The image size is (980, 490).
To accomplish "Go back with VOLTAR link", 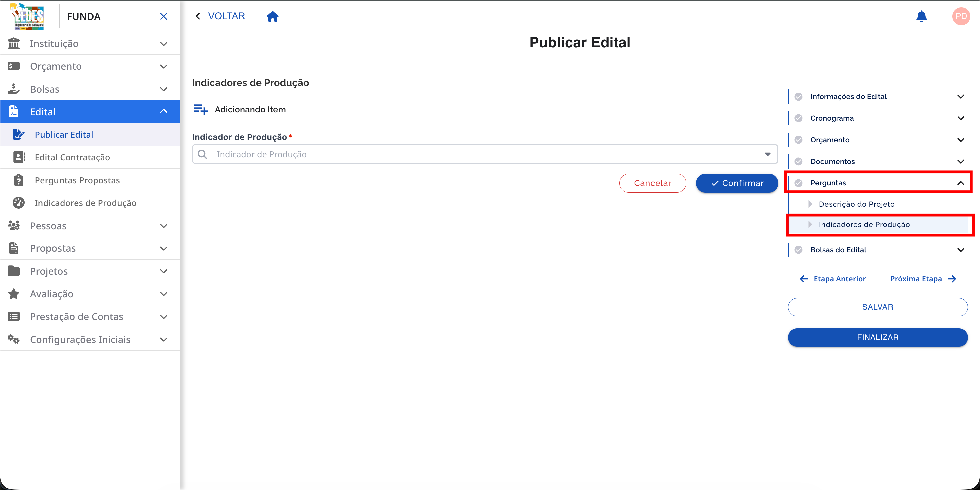I will 220,16.
